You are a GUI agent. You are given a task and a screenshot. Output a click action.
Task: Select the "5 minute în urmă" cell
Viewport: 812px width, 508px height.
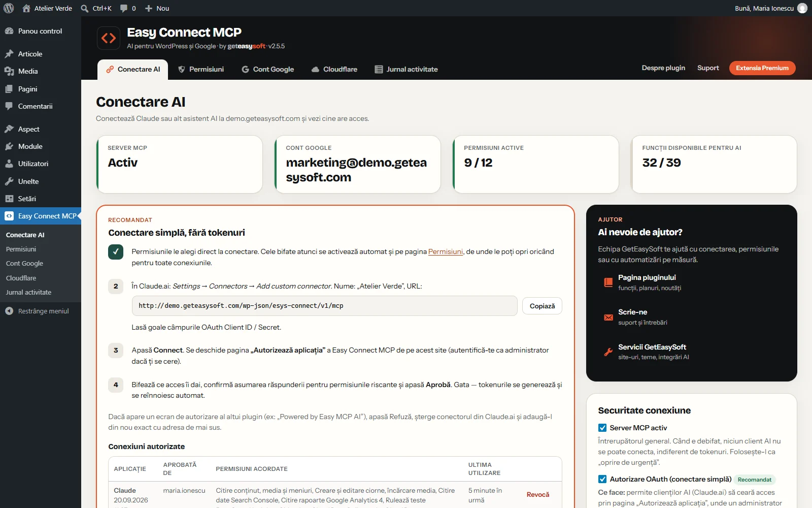(485, 495)
